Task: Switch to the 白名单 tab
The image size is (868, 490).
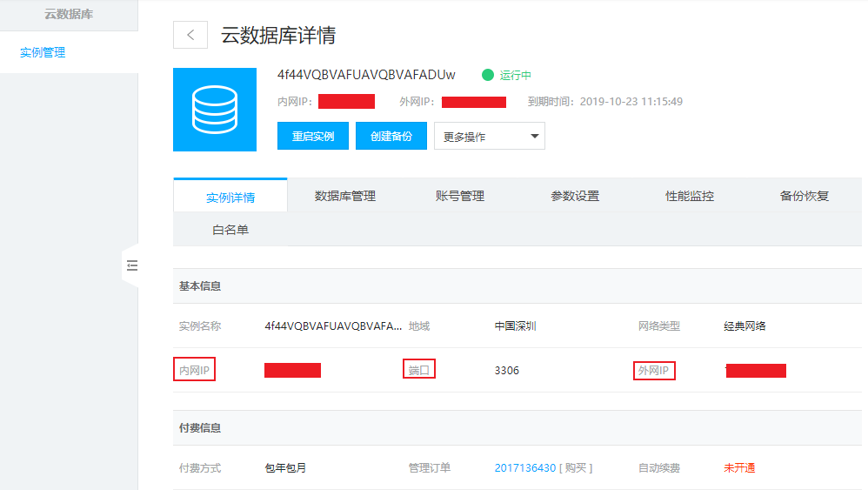Action: [230, 230]
